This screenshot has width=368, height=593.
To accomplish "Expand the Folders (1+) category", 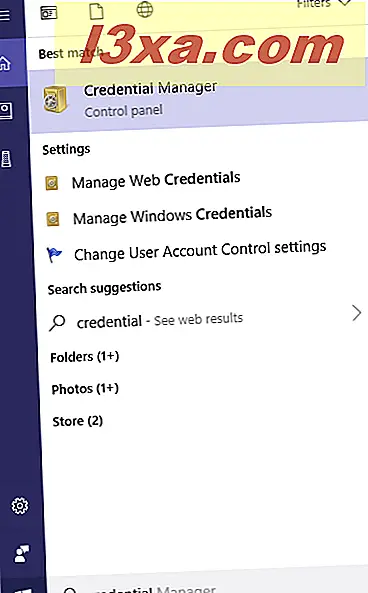I will point(85,357).
